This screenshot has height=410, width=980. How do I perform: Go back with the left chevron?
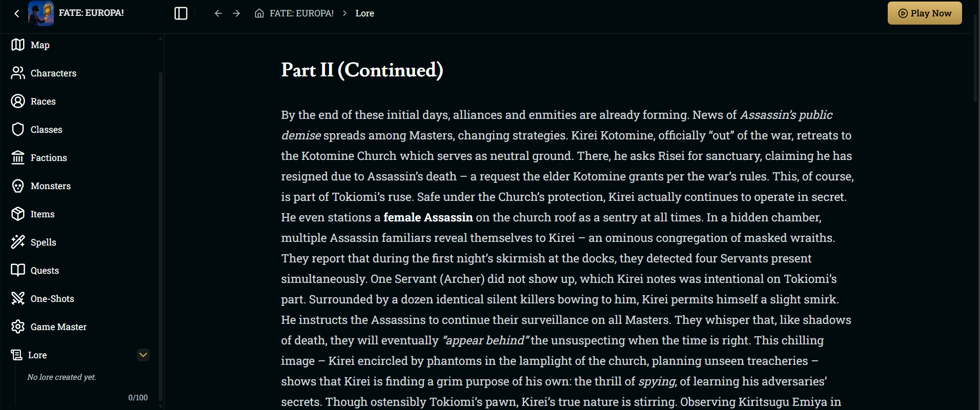click(x=16, y=13)
